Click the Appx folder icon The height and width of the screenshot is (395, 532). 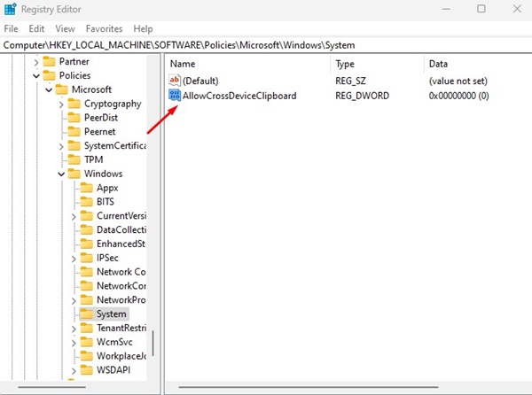point(87,188)
